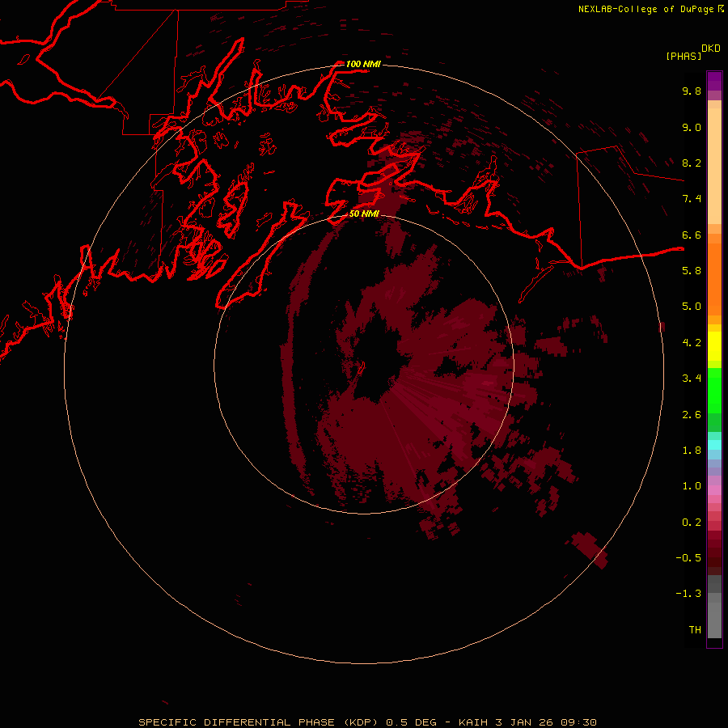The height and width of the screenshot is (728, 728).
Task: Click the DKD legend unit label
Action: [711, 49]
